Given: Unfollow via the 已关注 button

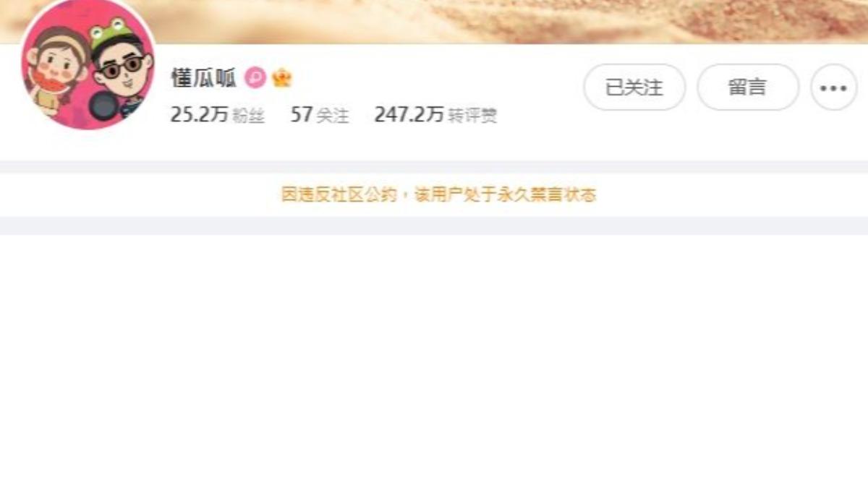Looking at the screenshot, I should [634, 87].
